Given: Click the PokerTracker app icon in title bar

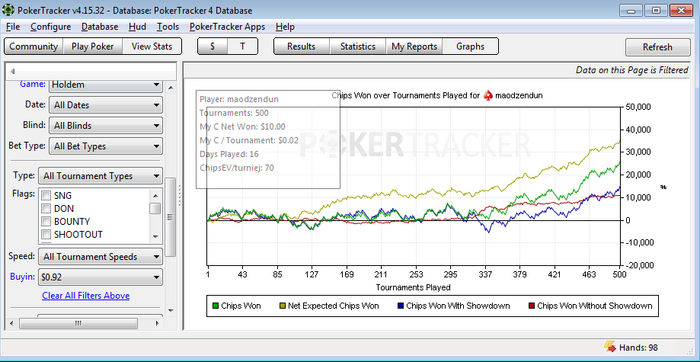Looking at the screenshot, I should [x=8, y=9].
